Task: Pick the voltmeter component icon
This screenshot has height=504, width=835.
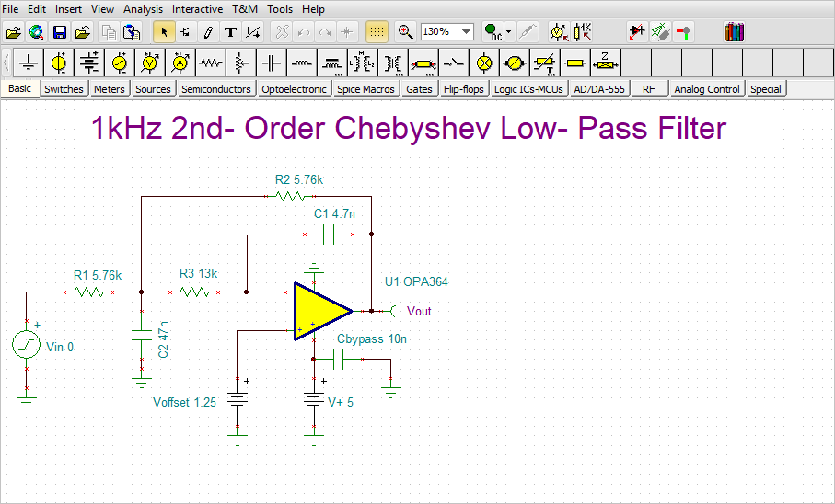Action: point(150,63)
